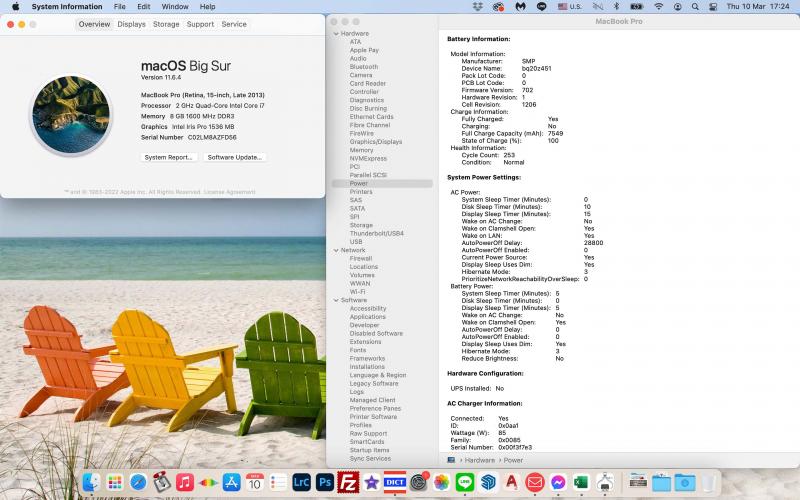Click the macOS Big Sur artwork

pos(71,114)
